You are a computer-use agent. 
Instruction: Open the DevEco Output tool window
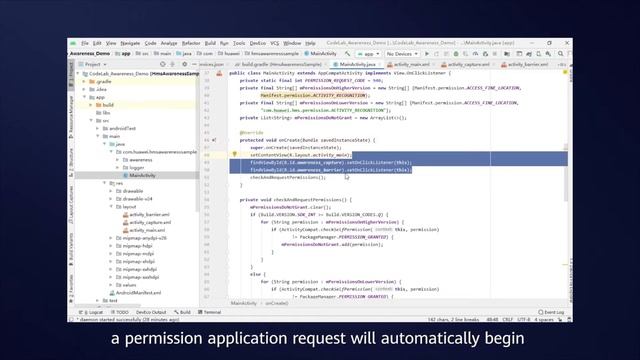151,312
